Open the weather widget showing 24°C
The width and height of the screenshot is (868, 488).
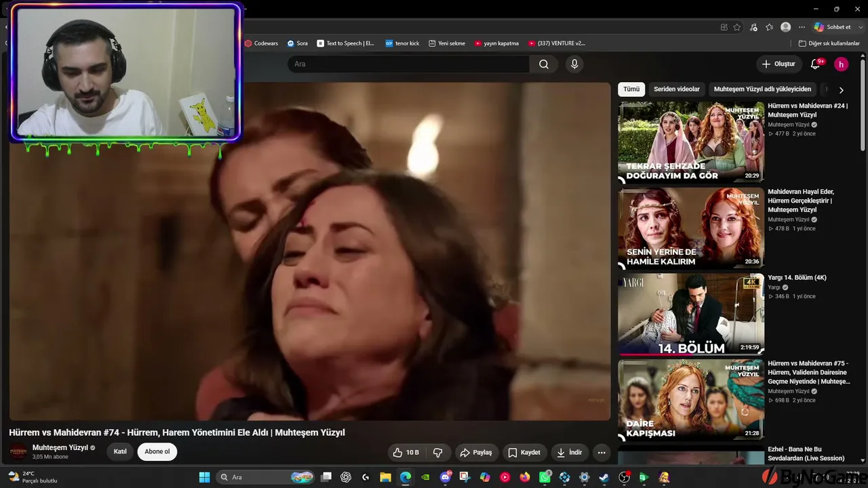(33, 477)
